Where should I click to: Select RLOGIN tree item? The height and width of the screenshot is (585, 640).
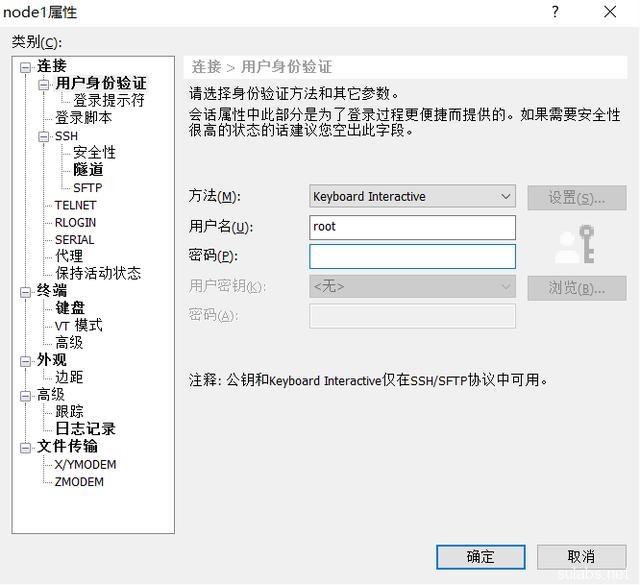click(76, 222)
